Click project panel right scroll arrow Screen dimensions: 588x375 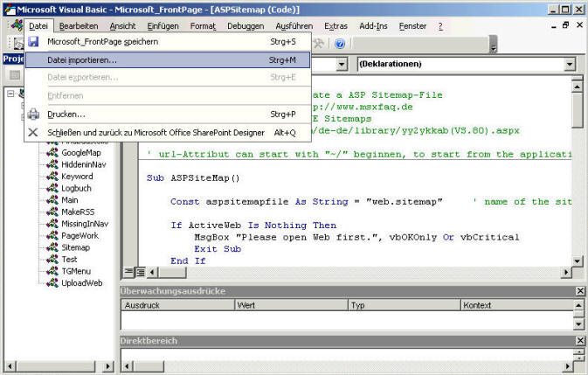[108, 366]
